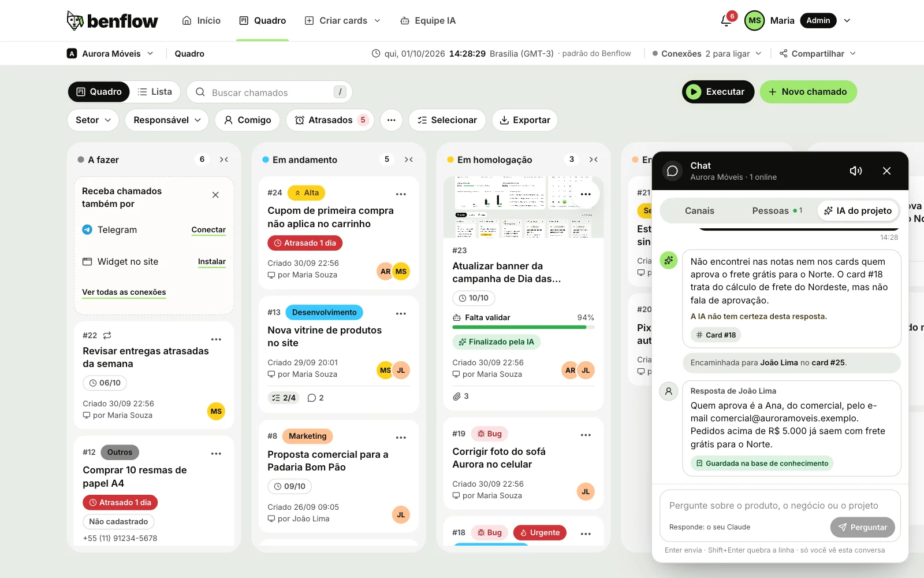
Task: Open more filters ellipsis button
Action: tap(392, 120)
